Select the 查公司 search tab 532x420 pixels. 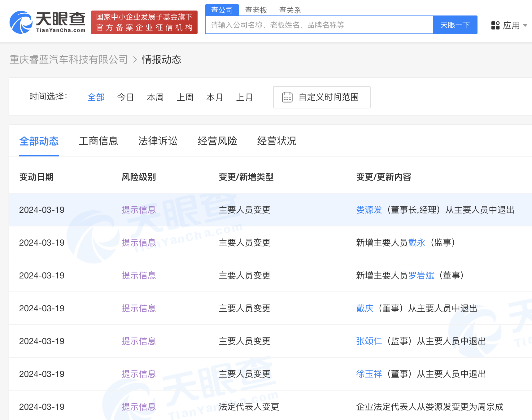(222, 10)
